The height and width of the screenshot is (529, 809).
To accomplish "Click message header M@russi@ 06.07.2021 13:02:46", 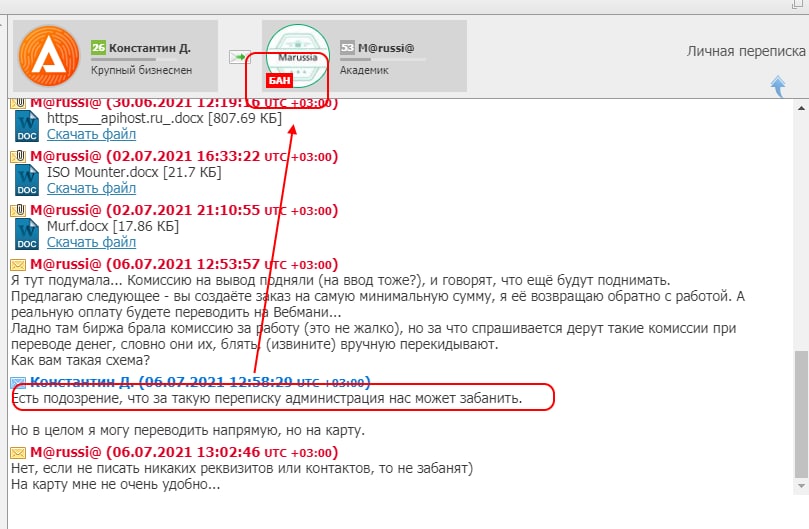I will click(184, 453).
